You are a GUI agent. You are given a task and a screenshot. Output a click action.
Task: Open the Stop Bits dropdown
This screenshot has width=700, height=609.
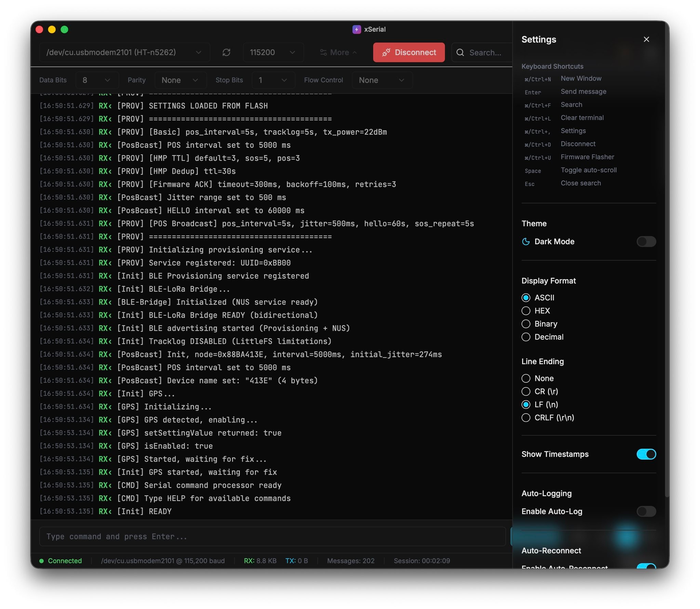click(273, 80)
